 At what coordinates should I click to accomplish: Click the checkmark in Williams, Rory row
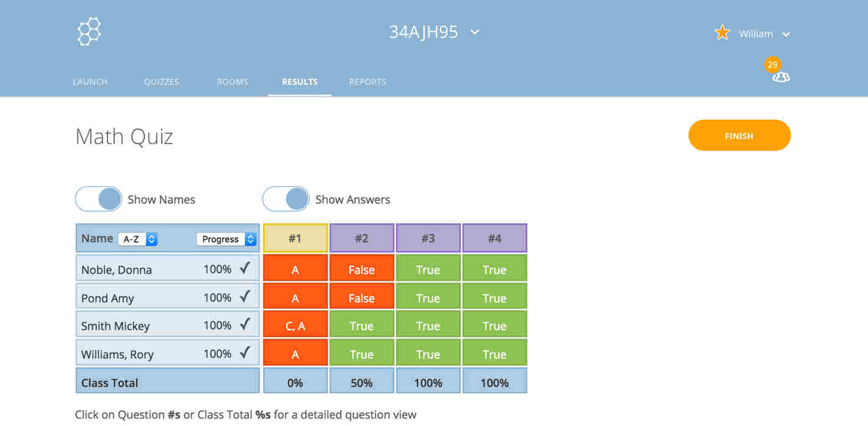(245, 353)
